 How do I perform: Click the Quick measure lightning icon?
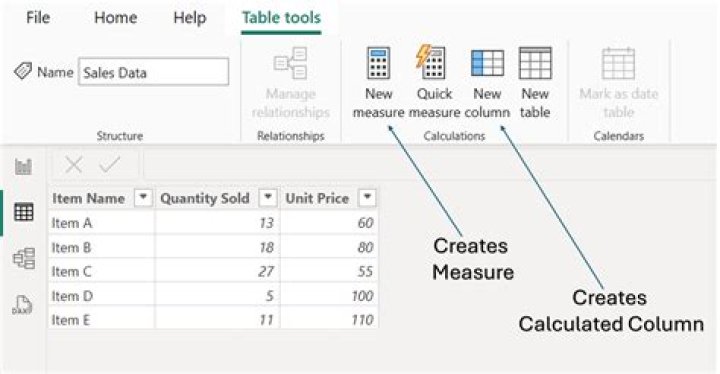point(430,62)
